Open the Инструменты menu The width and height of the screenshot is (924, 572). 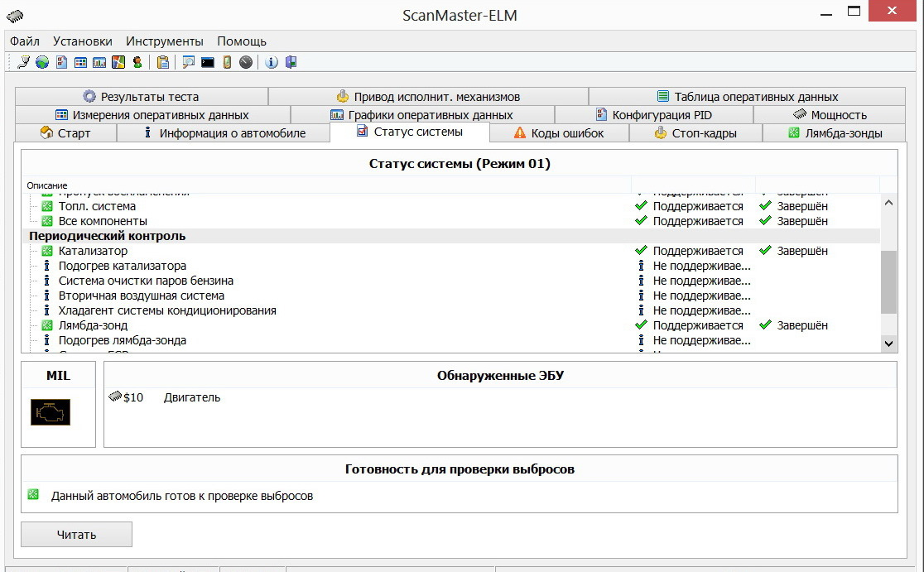[x=164, y=41]
